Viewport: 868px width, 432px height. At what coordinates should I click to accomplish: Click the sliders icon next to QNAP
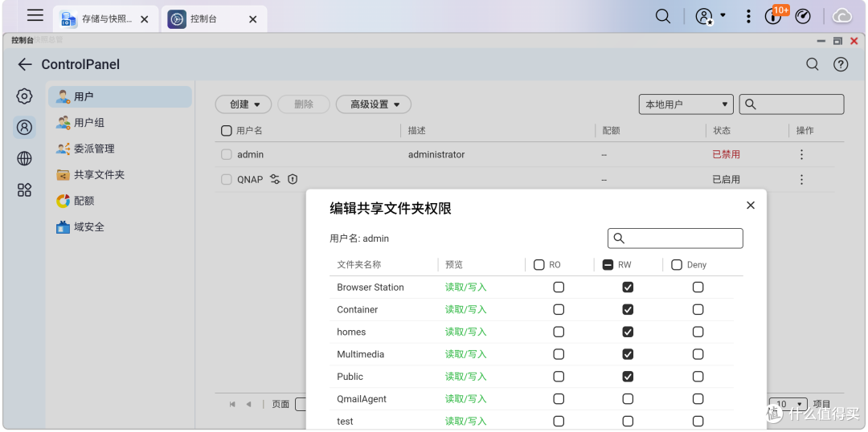pyautogui.click(x=275, y=179)
